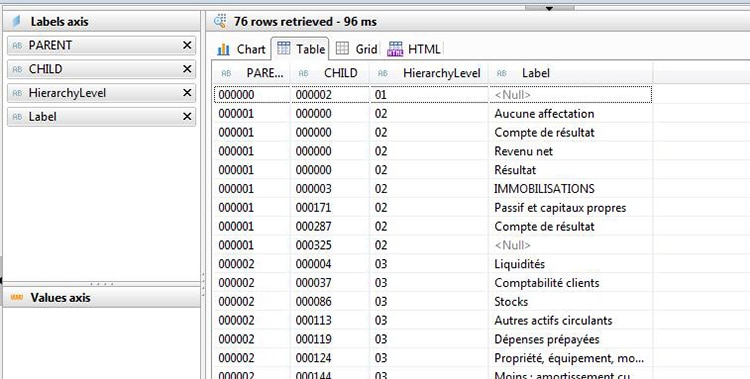750x379 pixels.
Task: Select the cell 'Aucune affectation'
Action: [570, 113]
